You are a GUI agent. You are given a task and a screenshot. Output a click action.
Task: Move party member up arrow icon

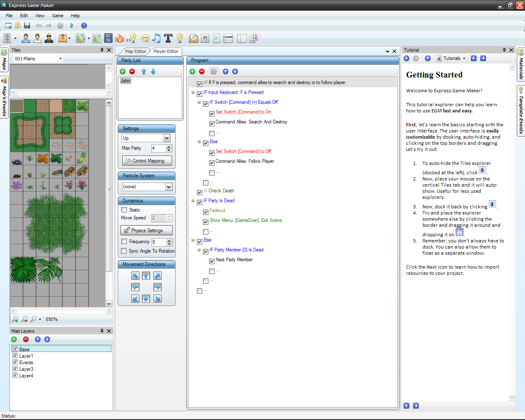(x=144, y=71)
